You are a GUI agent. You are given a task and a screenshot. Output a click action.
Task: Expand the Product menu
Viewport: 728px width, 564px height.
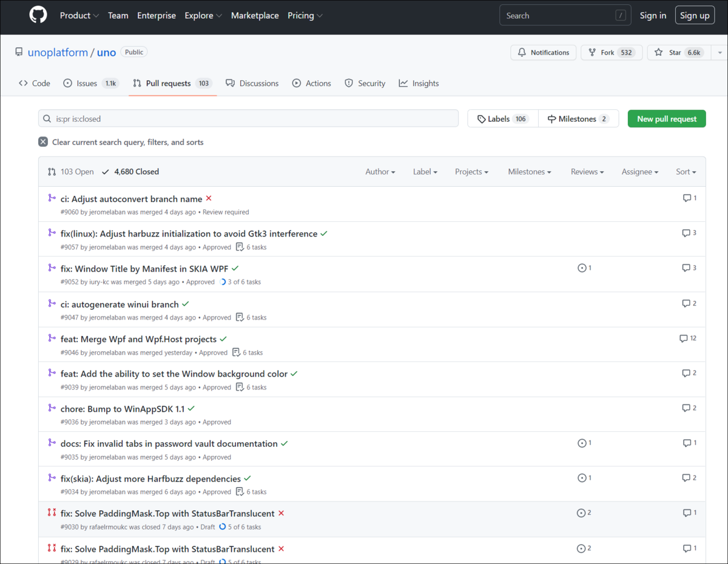coord(79,16)
